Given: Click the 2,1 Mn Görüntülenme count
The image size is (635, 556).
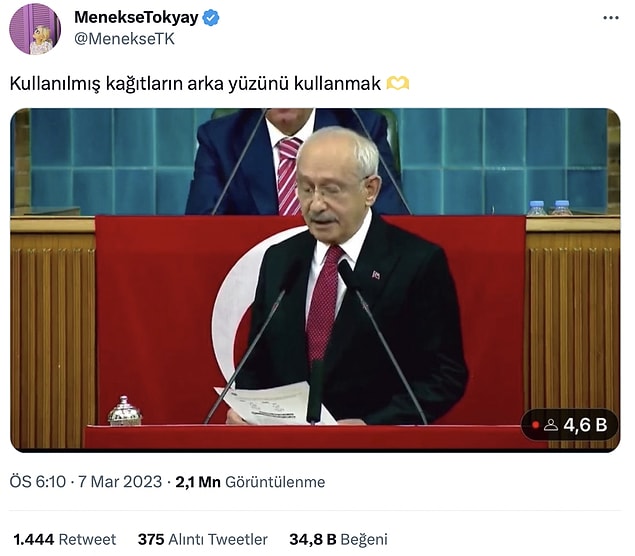Looking at the screenshot, I should pos(250,482).
